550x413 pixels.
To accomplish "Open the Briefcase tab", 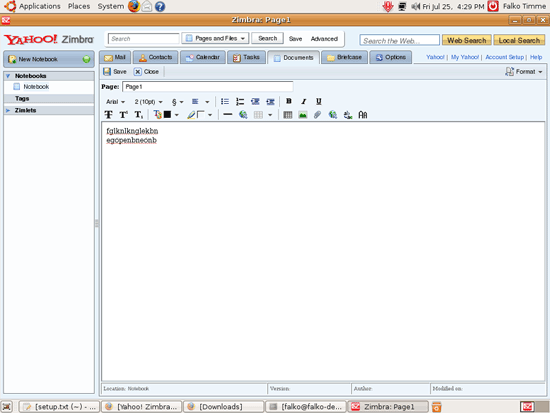I will click(344, 57).
